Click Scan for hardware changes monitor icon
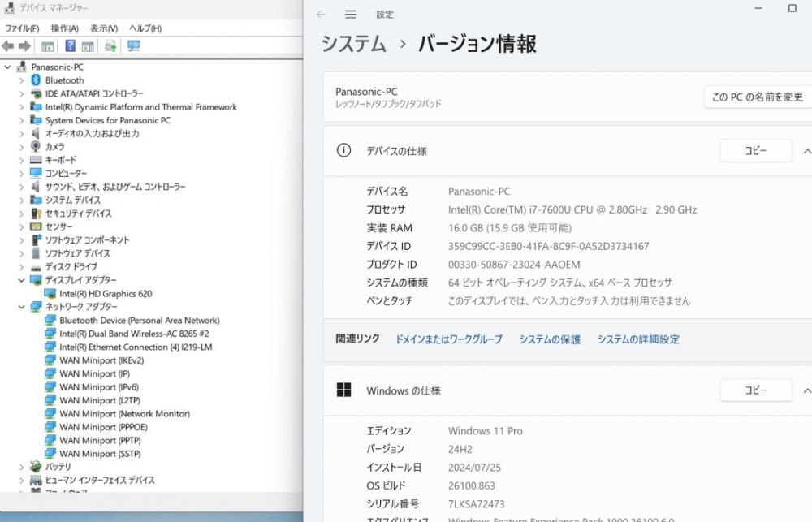This screenshot has height=522, width=812. tap(134, 46)
